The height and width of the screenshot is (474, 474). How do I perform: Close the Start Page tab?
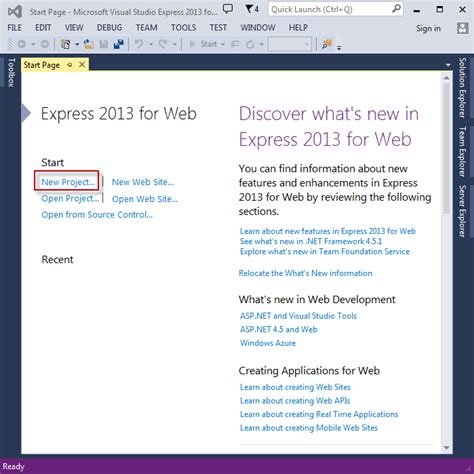tap(82, 64)
